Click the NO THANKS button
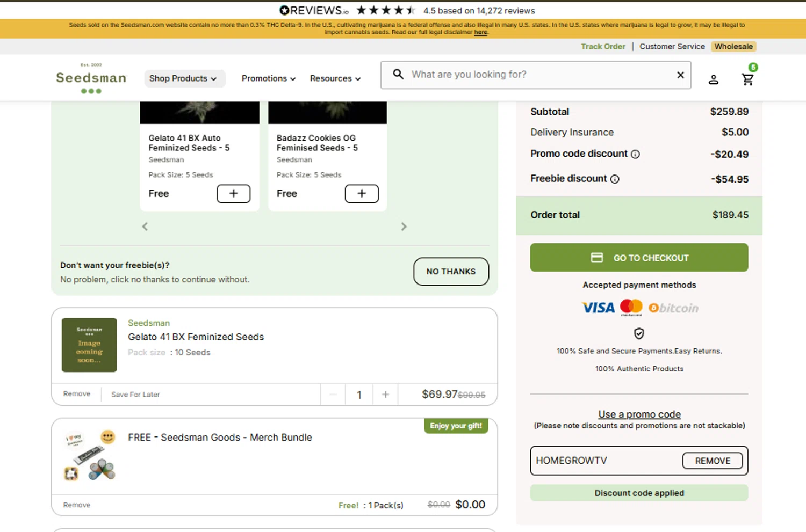The width and height of the screenshot is (806, 532). pos(451,272)
